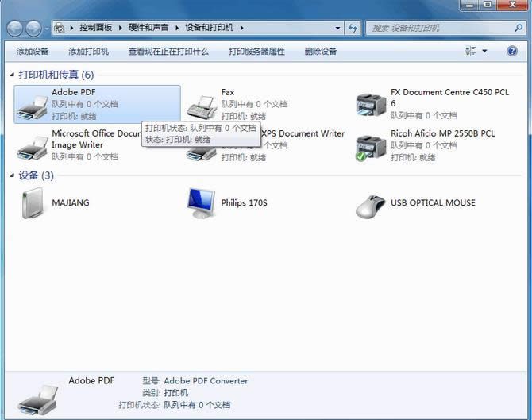
Task: Refresh the address bar location
Action: click(353, 29)
